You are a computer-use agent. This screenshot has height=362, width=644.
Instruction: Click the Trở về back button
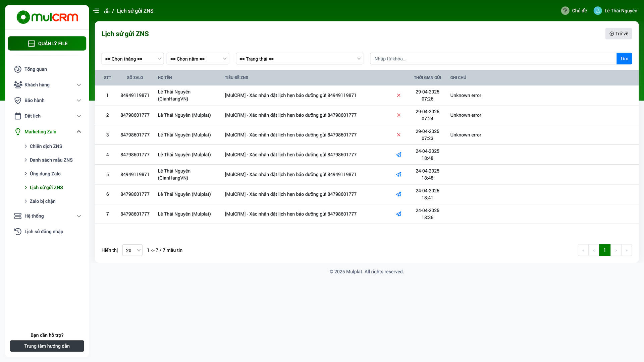point(619,34)
